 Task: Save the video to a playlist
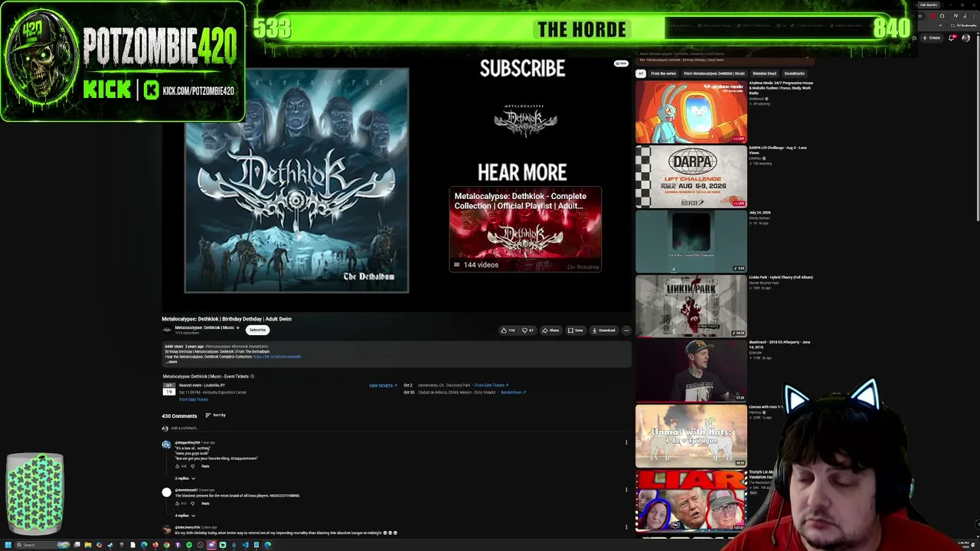pyautogui.click(x=575, y=331)
